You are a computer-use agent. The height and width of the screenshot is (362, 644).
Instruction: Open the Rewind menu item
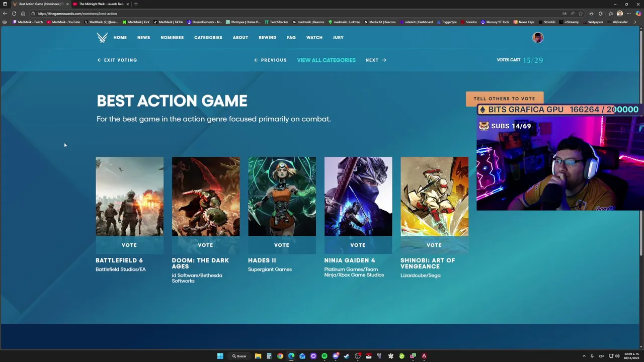click(x=267, y=38)
